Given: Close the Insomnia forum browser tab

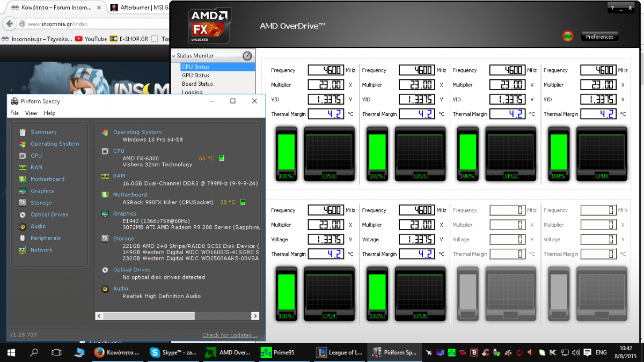Looking at the screenshot, I should click(99, 8).
